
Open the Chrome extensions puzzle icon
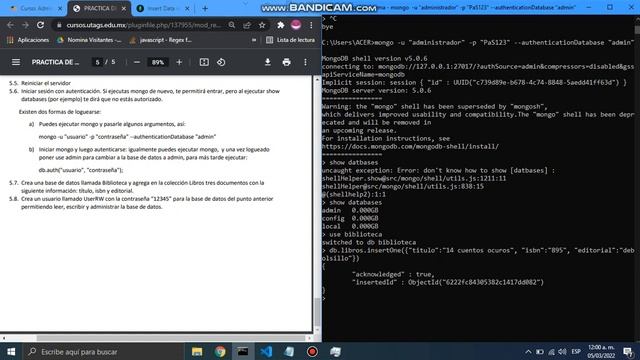point(280,25)
